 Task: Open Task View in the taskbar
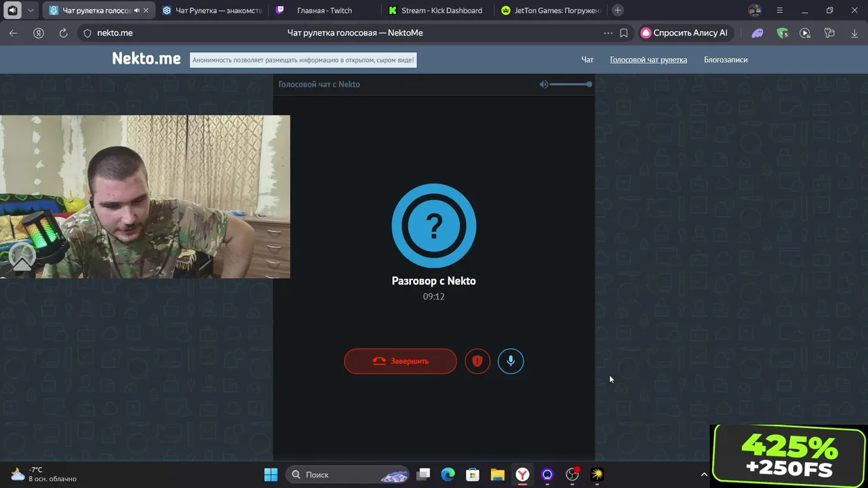[423, 474]
